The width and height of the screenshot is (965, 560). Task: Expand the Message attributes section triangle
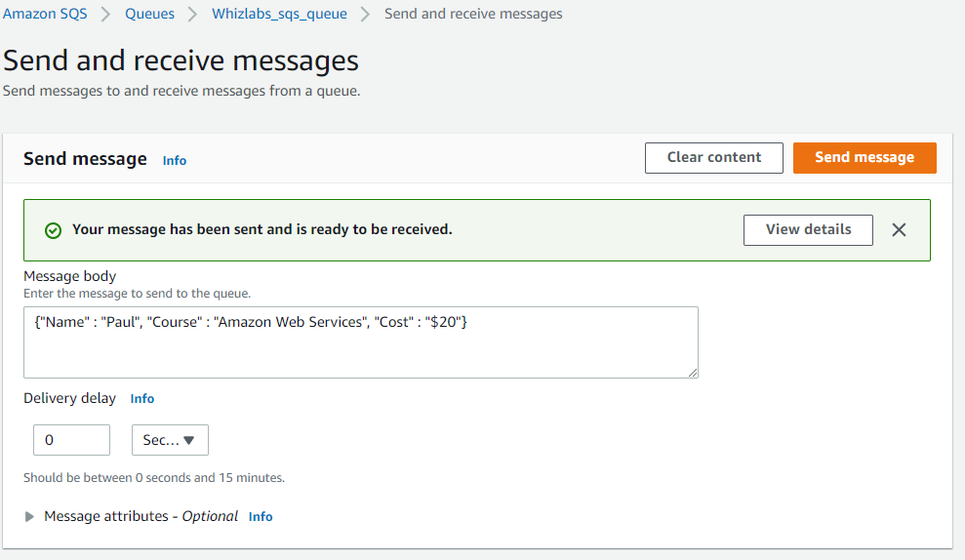[29, 517]
